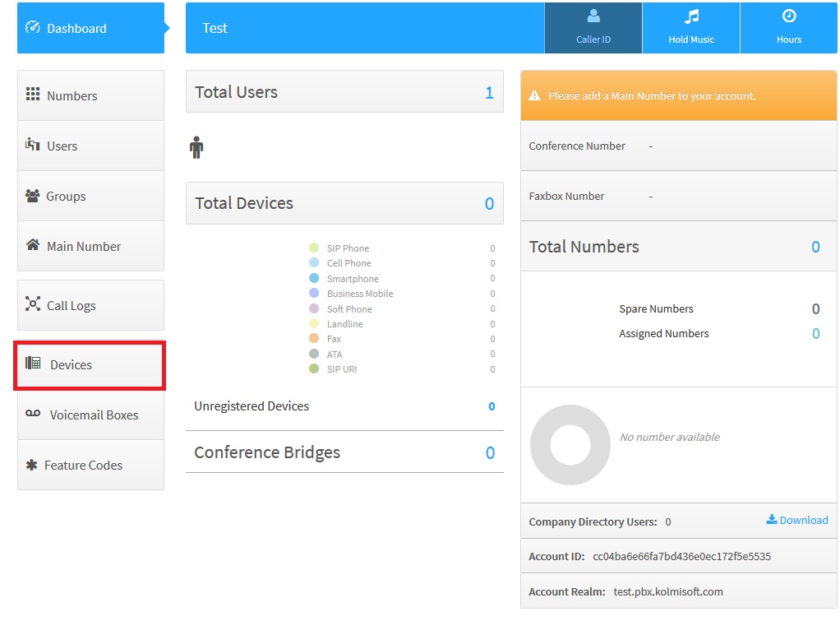Click the Users sidebar icon
The width and height of the screenshot is (840, 621).
coord(33,146)
